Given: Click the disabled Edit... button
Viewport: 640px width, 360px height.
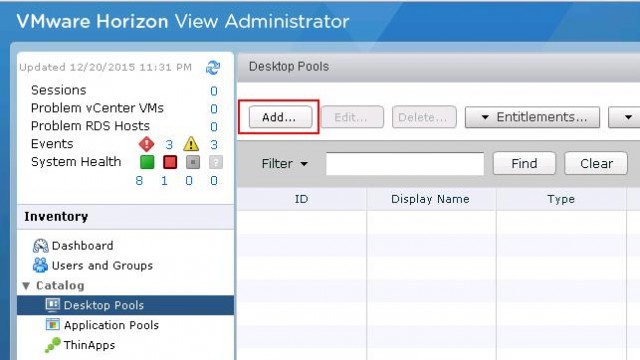Looking at the screenshot, I should click(x=352, y=118).
